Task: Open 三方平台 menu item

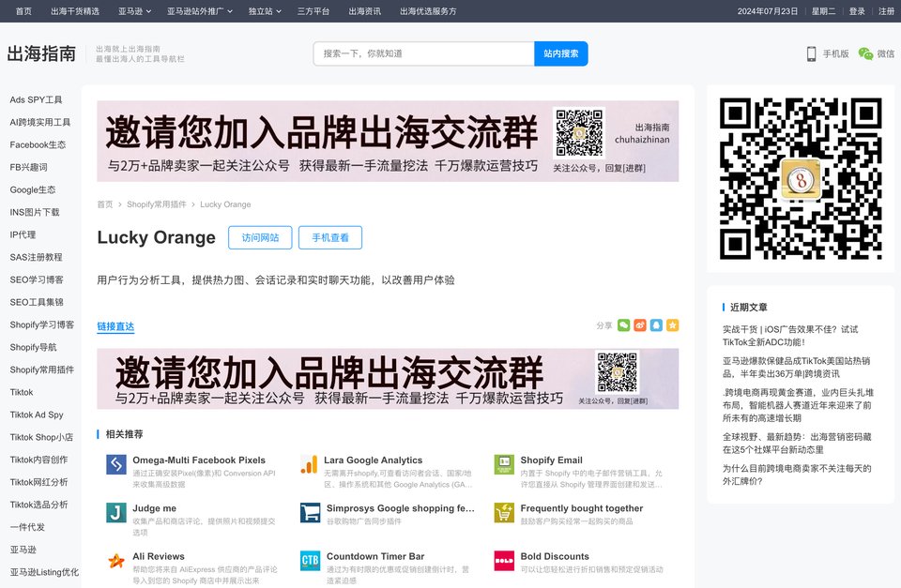Action: (x=313, y=11)
